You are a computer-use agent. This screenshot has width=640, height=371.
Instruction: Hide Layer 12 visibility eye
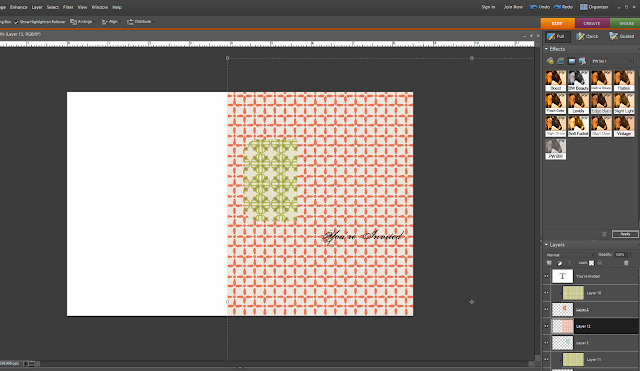pyautogui.click(x=547, y=326)
